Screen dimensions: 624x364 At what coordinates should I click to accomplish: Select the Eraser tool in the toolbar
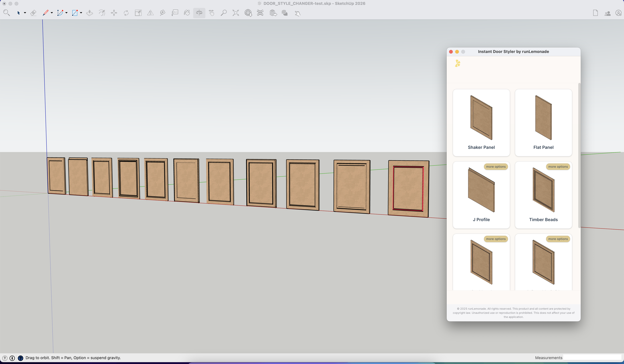(x=33, y=13)
